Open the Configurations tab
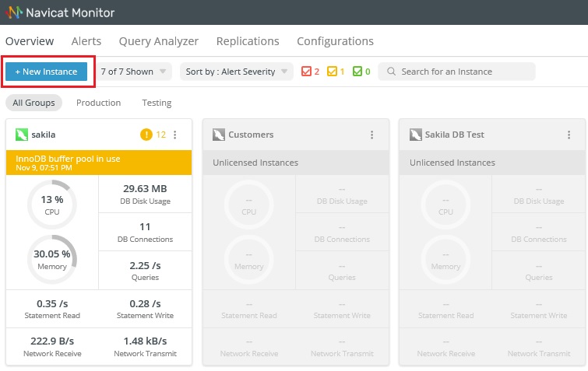The width and height of the screenshot is (588, 371). 335,41
